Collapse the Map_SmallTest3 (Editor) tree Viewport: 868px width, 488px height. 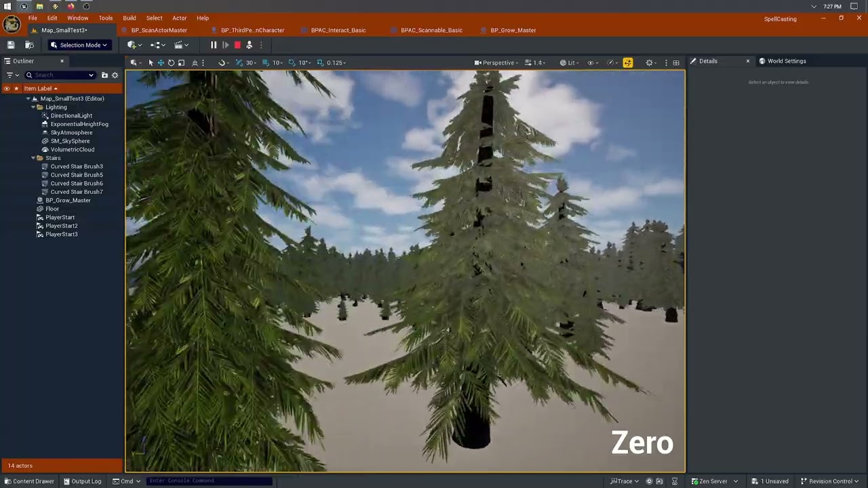(x=28, y=98)
